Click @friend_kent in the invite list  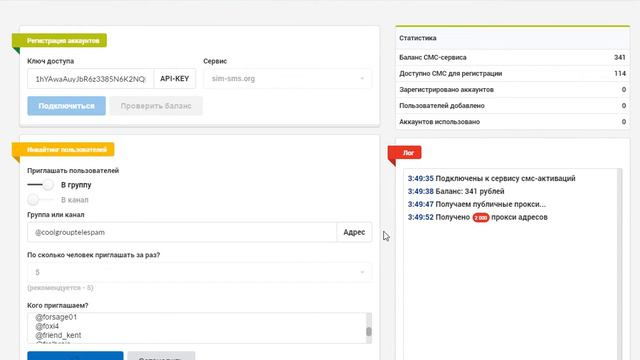click(58, 335)
